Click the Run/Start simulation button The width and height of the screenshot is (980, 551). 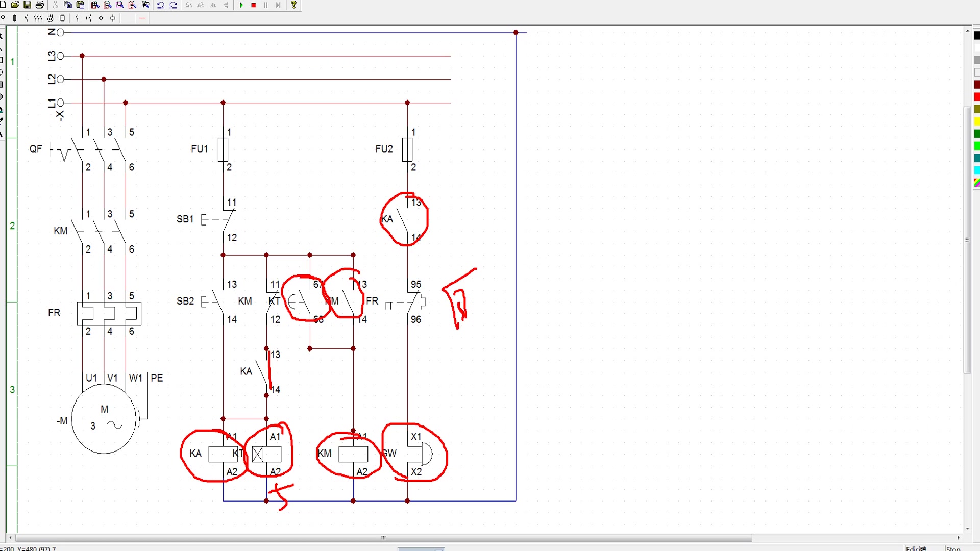point(241,6)
